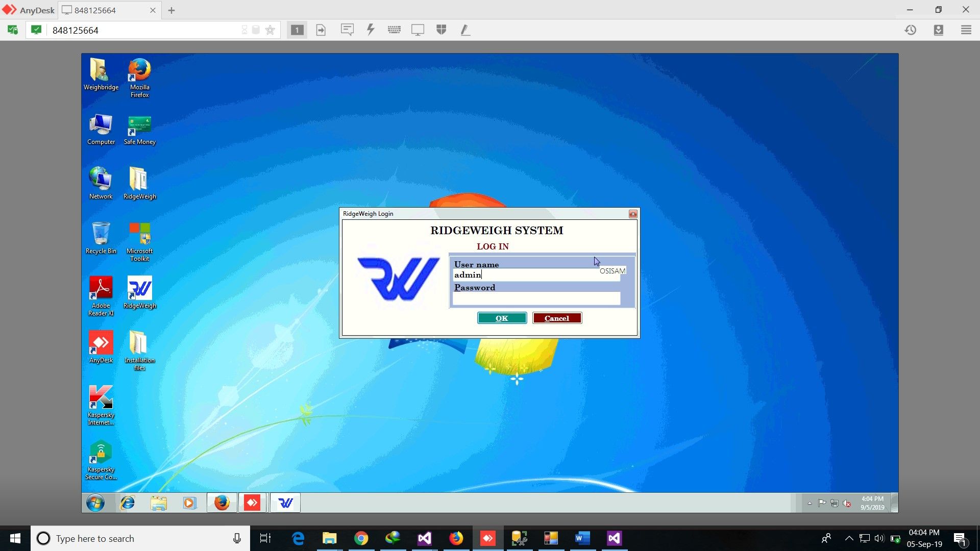The height and width of the screenshot is (551, 980).
Task: Open the AnyDesk main hamburger menu
Action: coord(966,30)
